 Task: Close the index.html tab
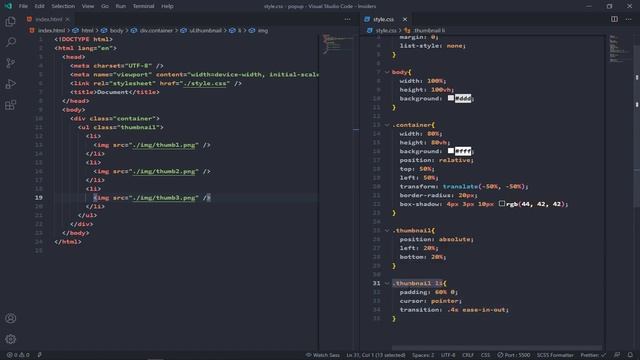pos(67,19)
